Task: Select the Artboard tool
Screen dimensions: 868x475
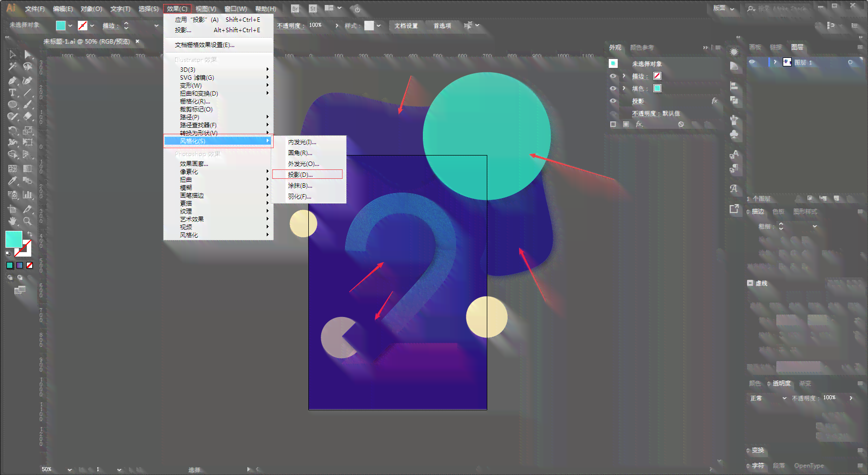Action: click(x=12, y=209)
